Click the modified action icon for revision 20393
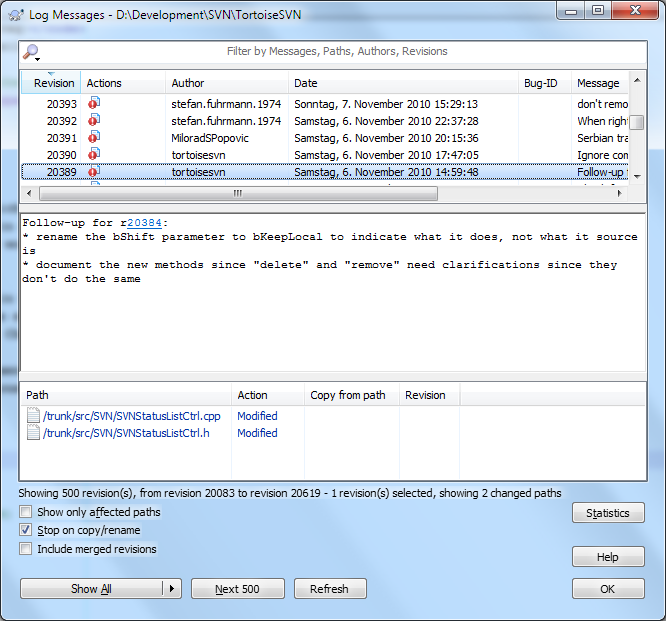The width and height of the screenshot is (666, 621). pyautogui.click(x=94, y=103)
